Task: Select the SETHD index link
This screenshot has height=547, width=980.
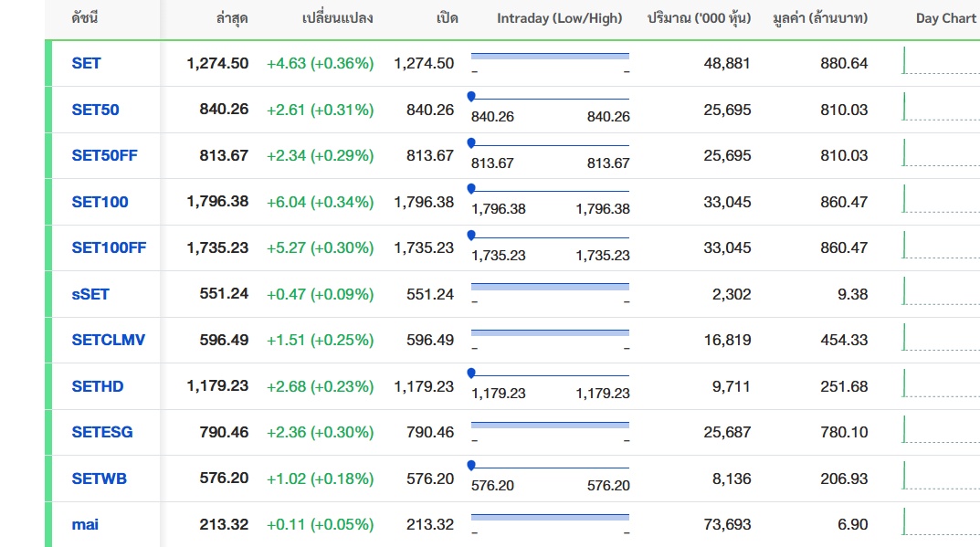Action: 98,386
